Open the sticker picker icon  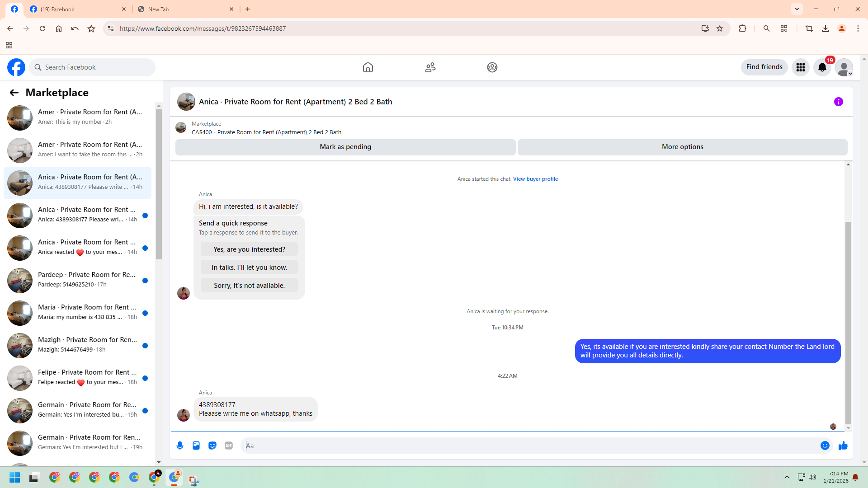coord(212,446)
